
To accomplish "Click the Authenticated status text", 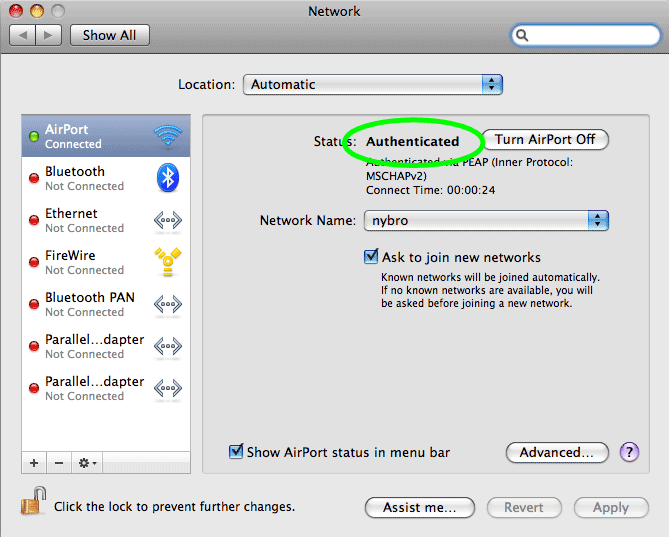I will [412, 141].
